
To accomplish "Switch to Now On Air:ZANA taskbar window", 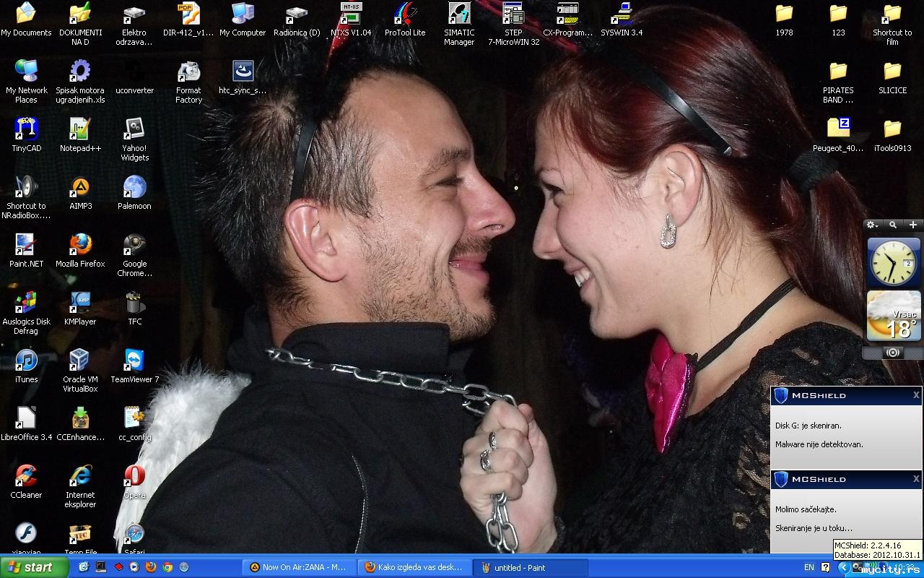I will [299, 568].
